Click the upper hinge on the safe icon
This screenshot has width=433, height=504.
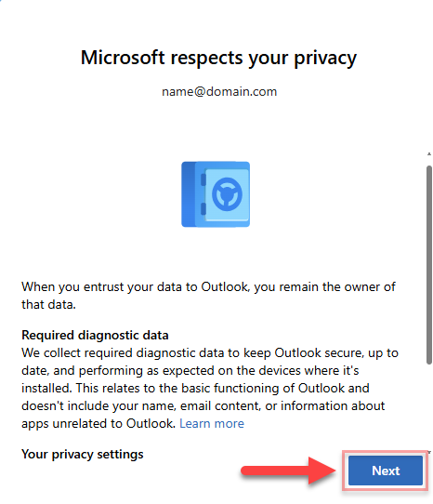click(x=203, y=179)
